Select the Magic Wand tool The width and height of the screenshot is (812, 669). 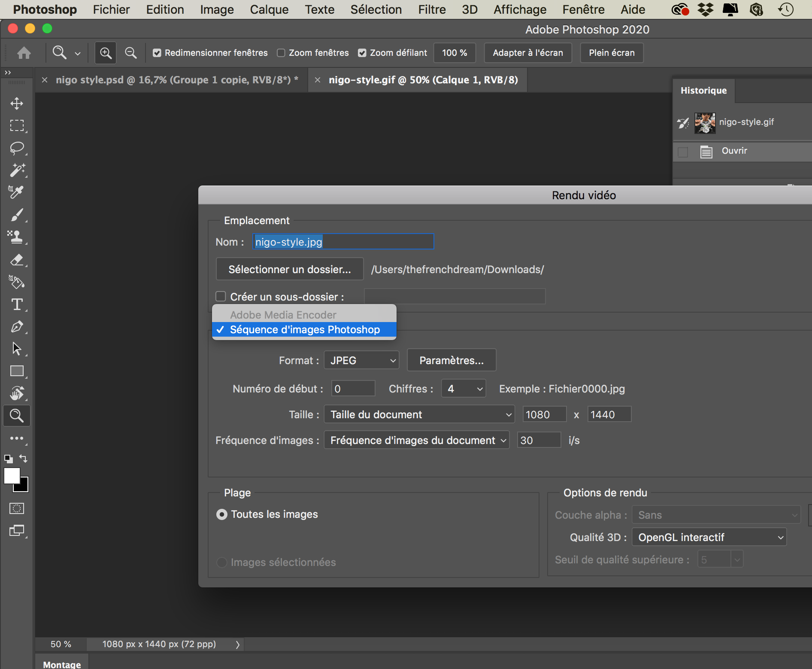click(17, 170)
